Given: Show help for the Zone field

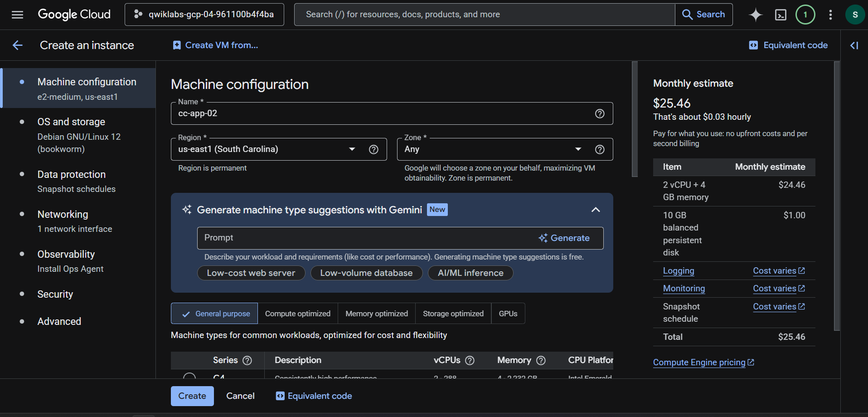Looking at the screenshot, I should pos(600,149).
